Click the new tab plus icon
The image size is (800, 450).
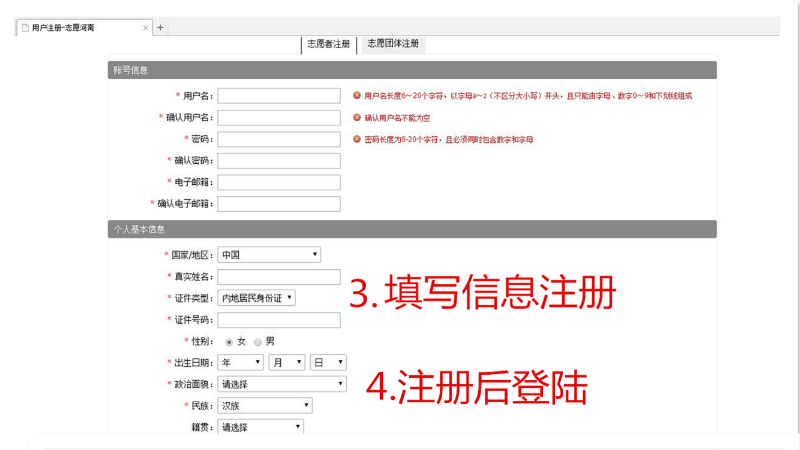coord(161,28)
